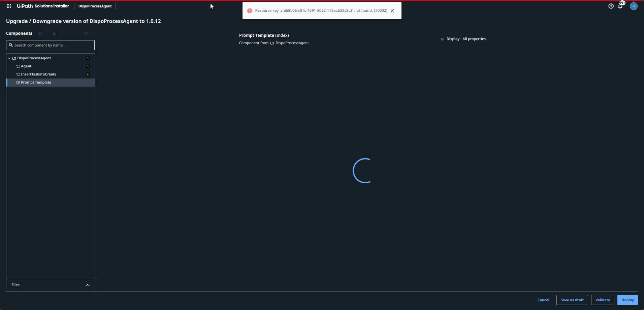
Task: Select the Prompt Template component
Action: coord(51,83)
